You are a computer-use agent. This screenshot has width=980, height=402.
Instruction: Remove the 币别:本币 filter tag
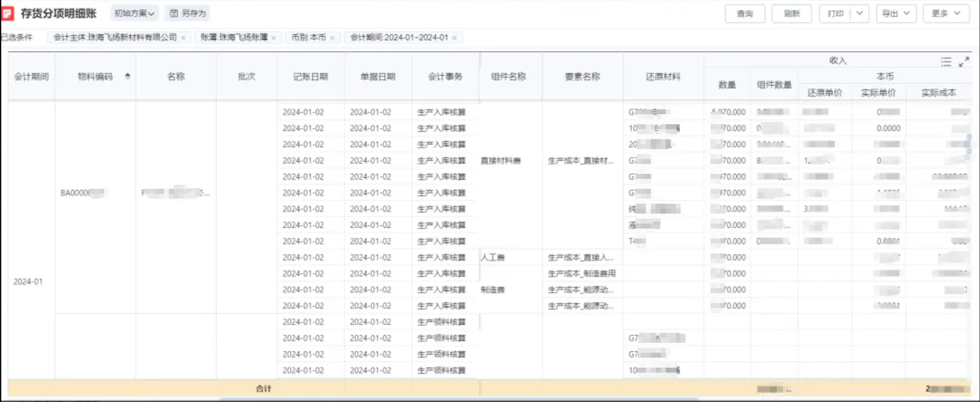click(332, 38)
